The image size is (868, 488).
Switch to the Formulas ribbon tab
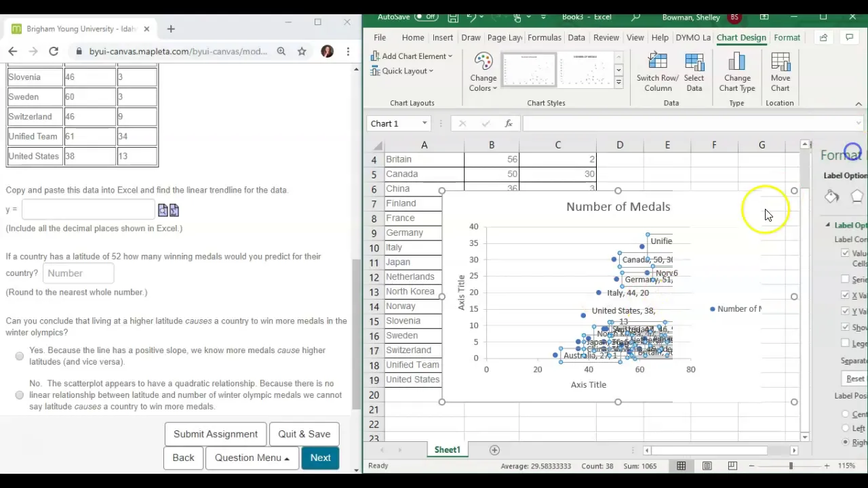[x=544, y=37]
